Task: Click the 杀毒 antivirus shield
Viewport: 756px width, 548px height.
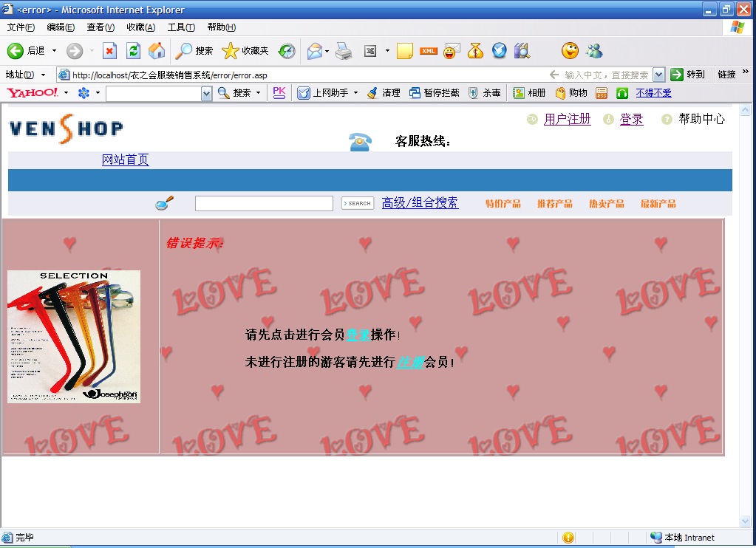Action: click(x=485, y=92)
